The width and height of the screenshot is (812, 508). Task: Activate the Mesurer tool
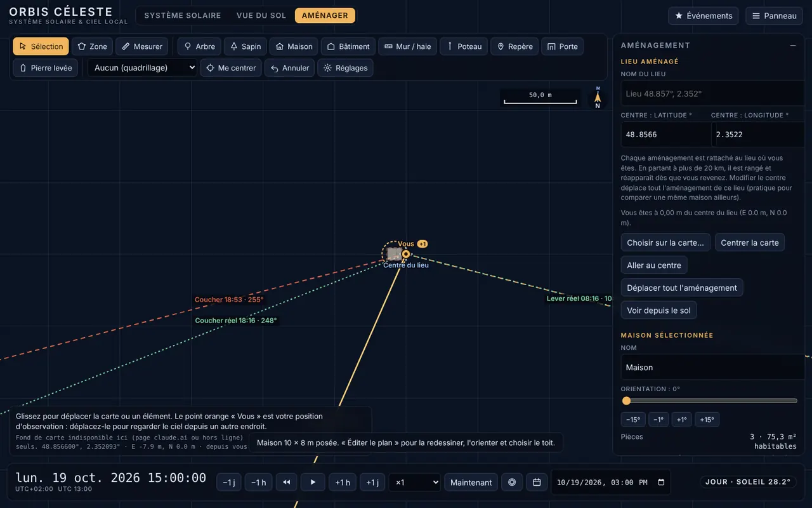(x=142, y=46)
